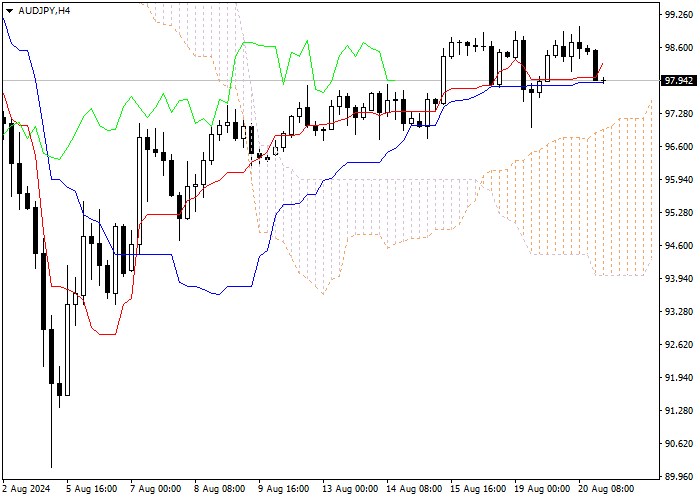This screenshot has height=500, width=700.
Task: Click the 7 Aug 00:00 time label
Action: coord(155,489)
